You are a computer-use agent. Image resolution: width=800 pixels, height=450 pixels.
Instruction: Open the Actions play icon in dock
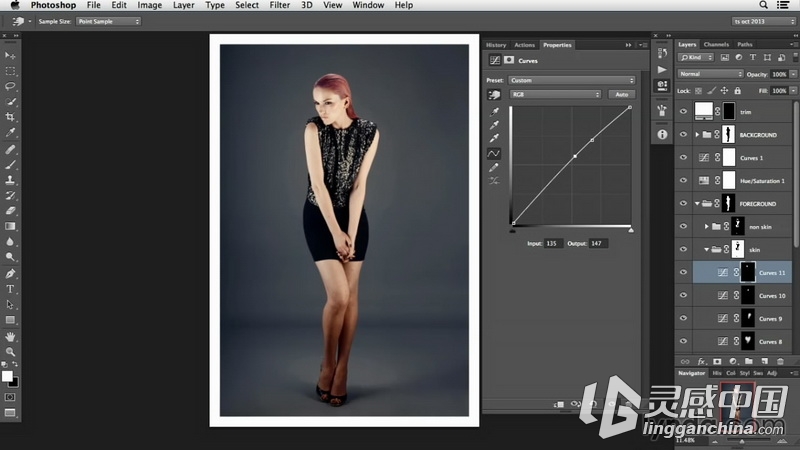coord(662,69)
